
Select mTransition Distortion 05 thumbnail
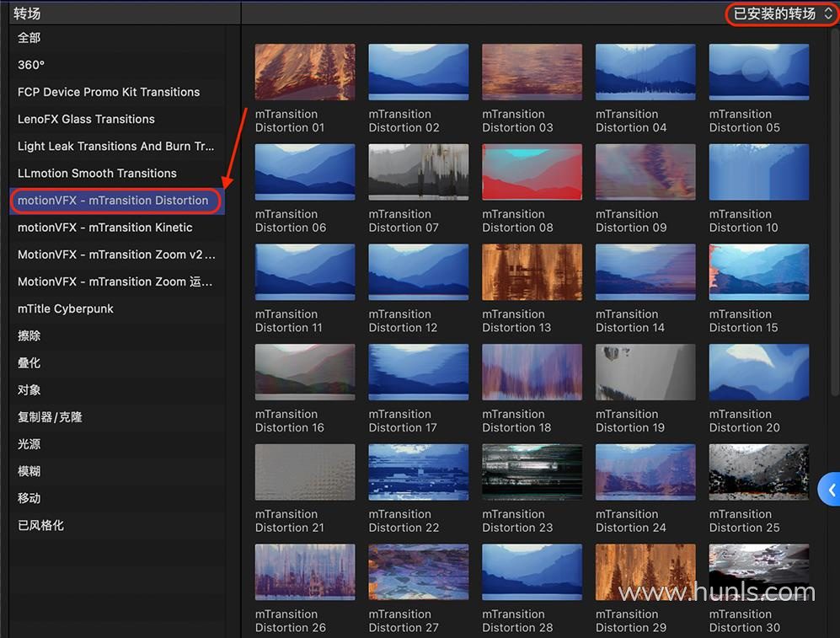click(759, 72)
